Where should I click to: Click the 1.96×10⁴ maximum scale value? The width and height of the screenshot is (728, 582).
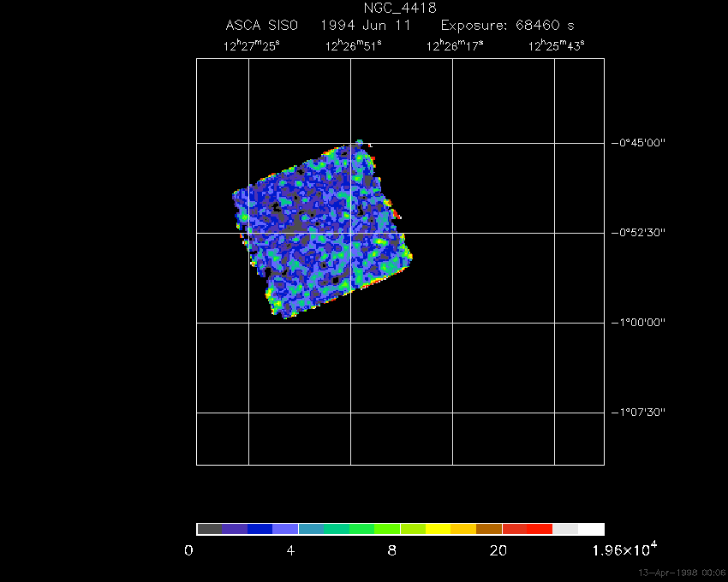pyautogui.click(x=625, y=549)
